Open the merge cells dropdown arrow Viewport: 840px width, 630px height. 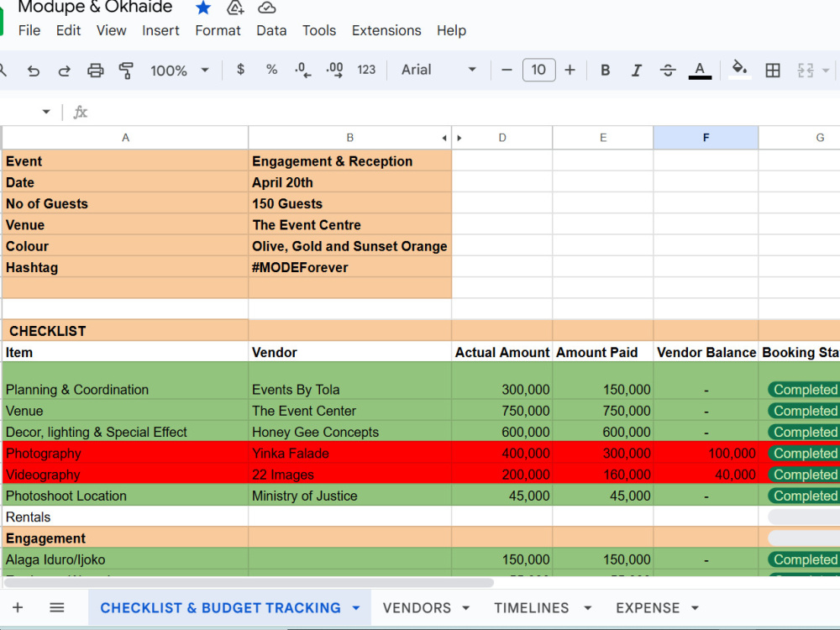point(826,71)
